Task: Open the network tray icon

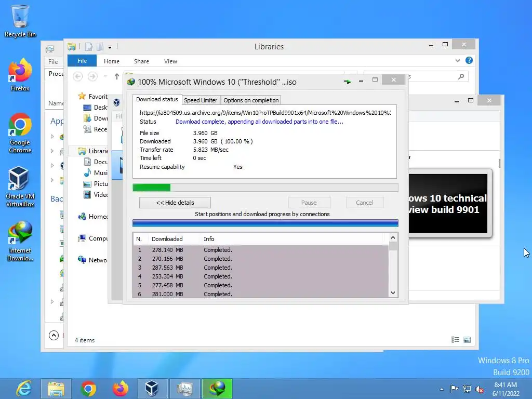Action: point(467,389)
